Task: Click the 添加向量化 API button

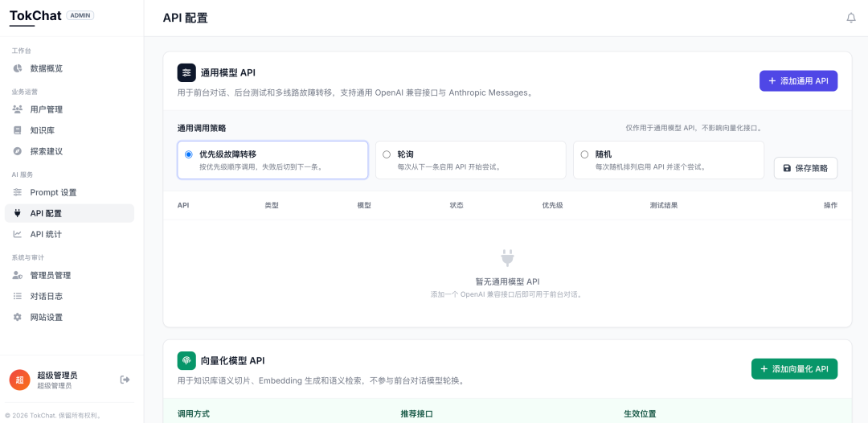Action: 794,369
